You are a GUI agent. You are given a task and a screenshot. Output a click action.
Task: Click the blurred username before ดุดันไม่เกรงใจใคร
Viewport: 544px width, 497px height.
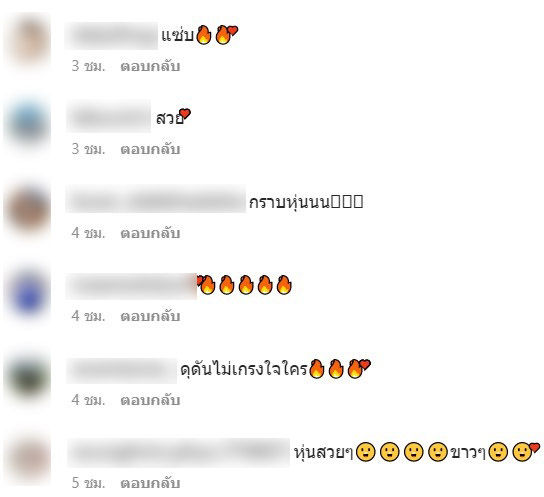pos(121,371)
